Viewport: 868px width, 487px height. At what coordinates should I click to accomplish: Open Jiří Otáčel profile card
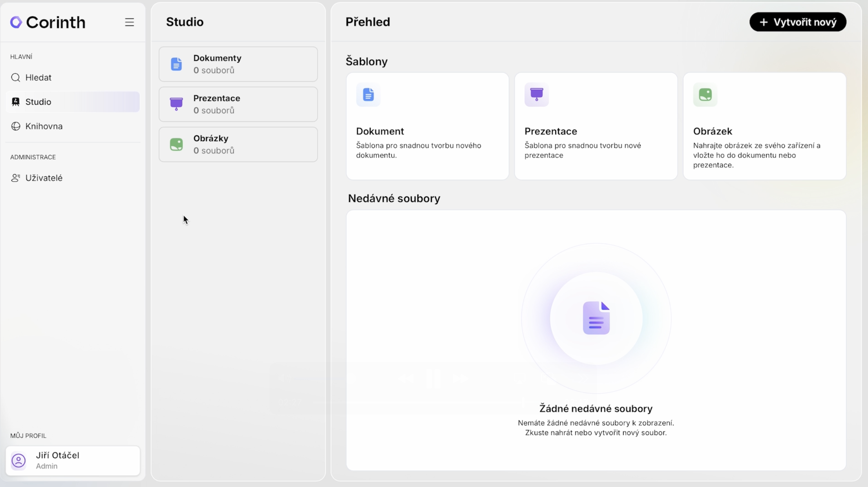73,461
